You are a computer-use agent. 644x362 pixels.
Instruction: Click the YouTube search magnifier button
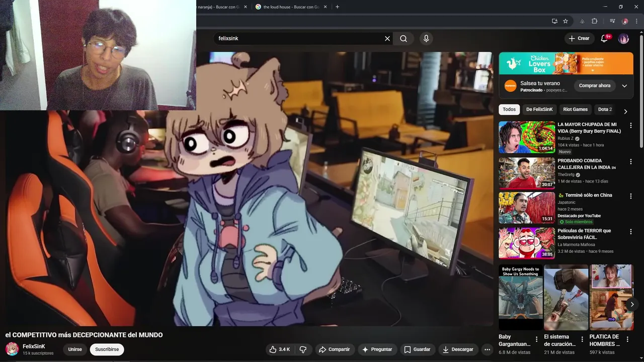click(404, 39)
